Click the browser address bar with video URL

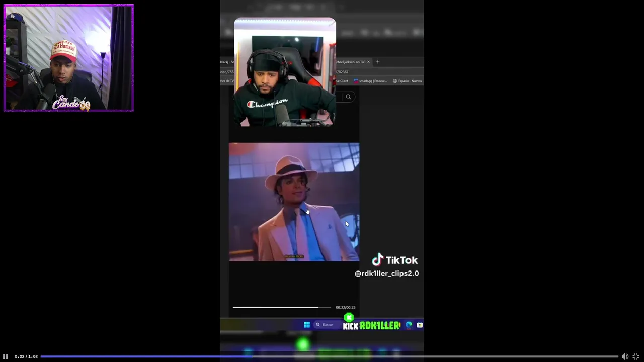pyautogui.click(x=322, y=72)
